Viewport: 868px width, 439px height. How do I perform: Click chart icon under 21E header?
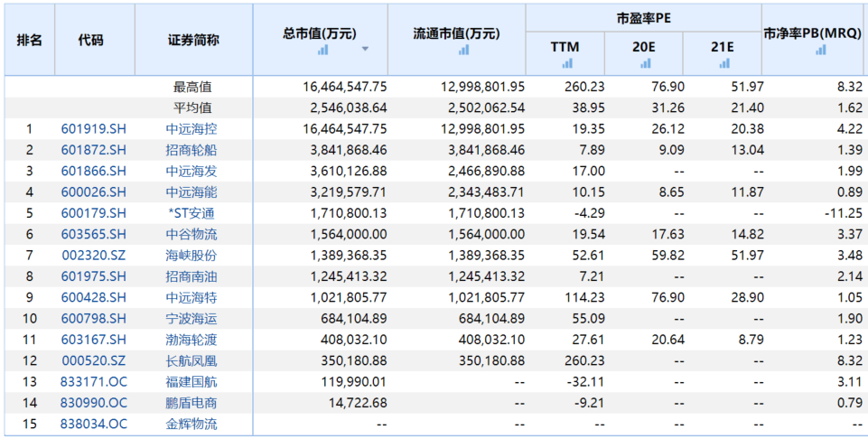point(724,63)
